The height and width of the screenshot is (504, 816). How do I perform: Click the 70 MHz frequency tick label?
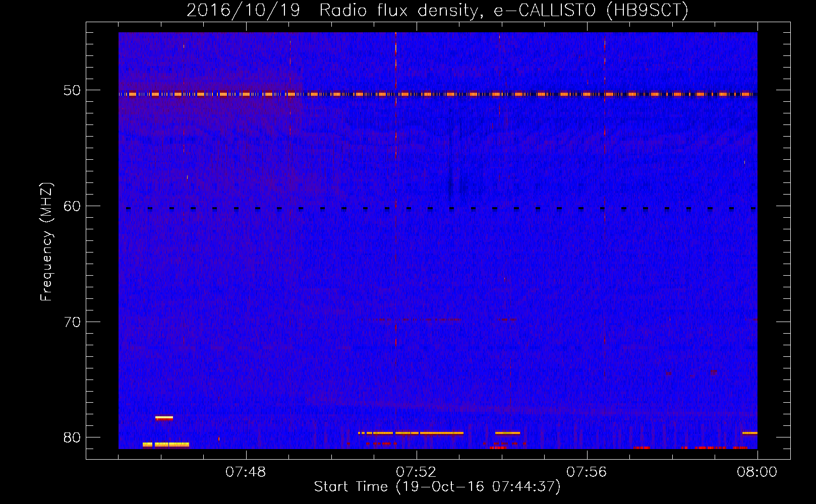(x=72, y=322)
